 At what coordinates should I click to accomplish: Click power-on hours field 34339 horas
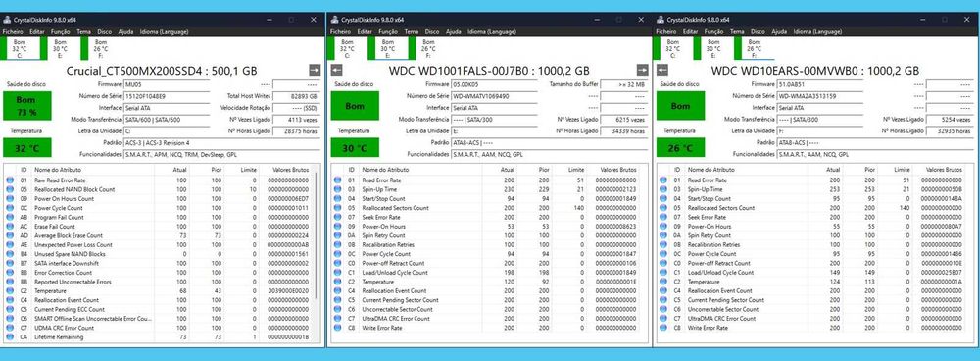[623, 130]
